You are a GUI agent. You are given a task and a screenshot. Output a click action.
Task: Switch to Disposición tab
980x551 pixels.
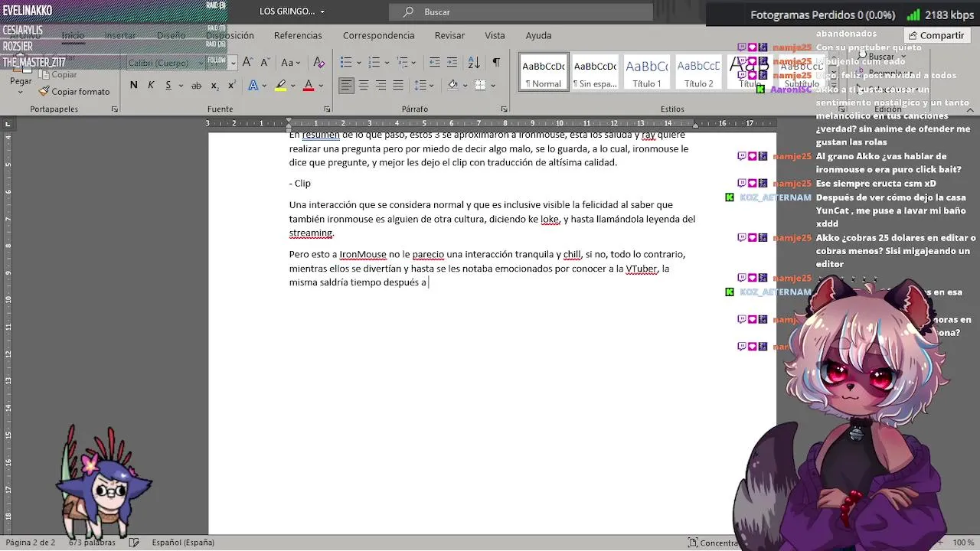(230, 35)
